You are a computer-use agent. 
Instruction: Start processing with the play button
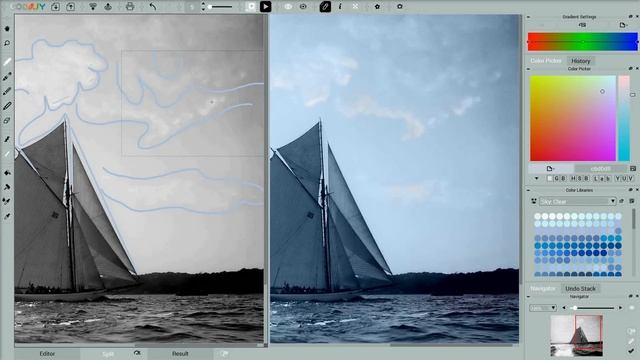[265, 7]
